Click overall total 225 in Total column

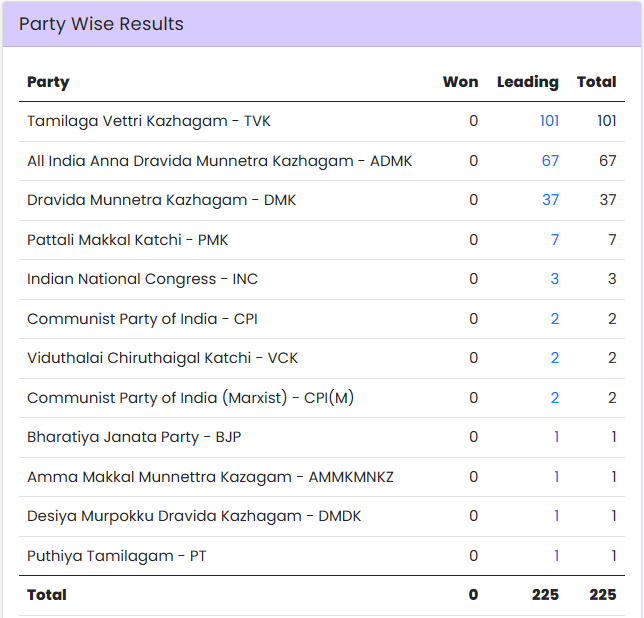pos(603,595)
